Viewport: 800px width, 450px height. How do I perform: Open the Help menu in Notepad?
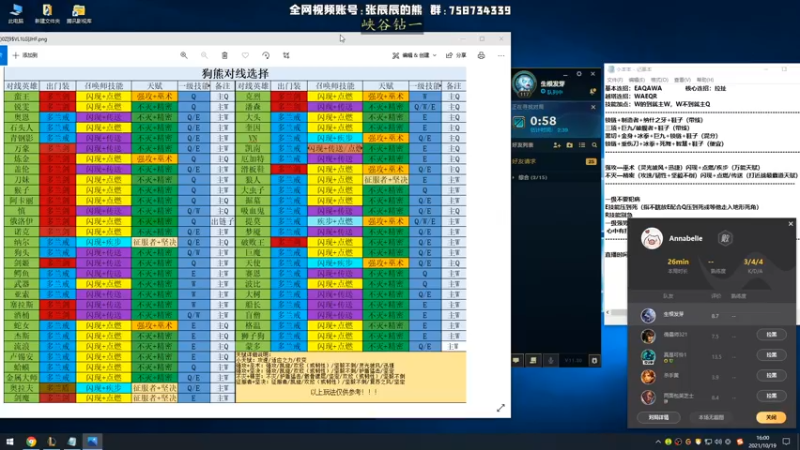tap(705, 80)
